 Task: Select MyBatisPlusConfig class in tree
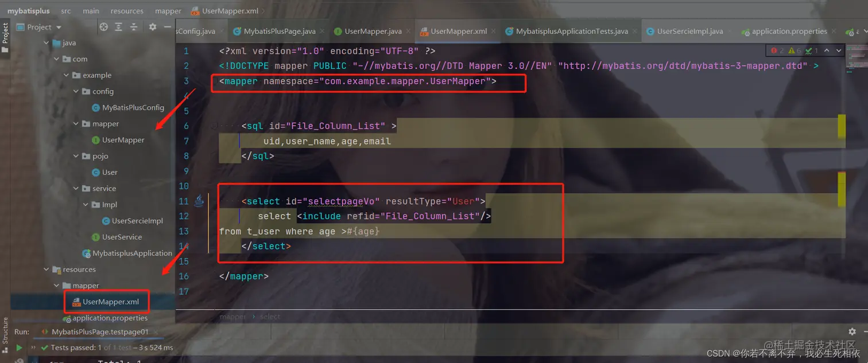click(x=127, y=107)
